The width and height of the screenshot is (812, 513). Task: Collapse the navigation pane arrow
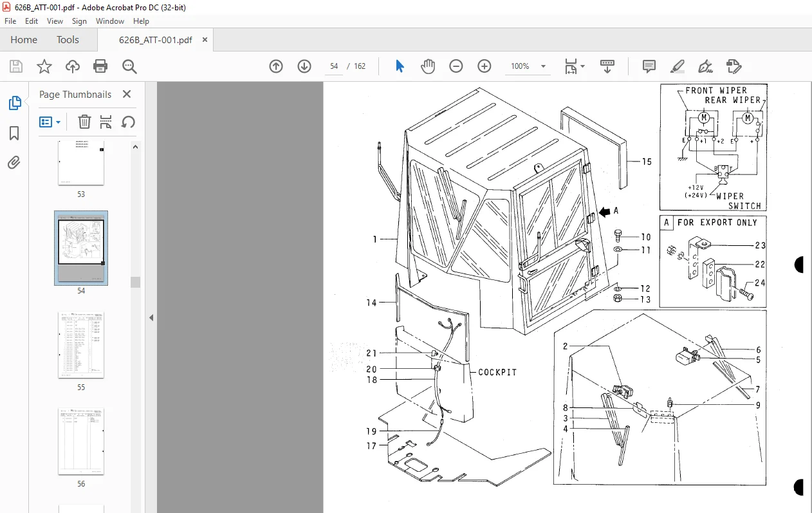click(x=151, y=317)
